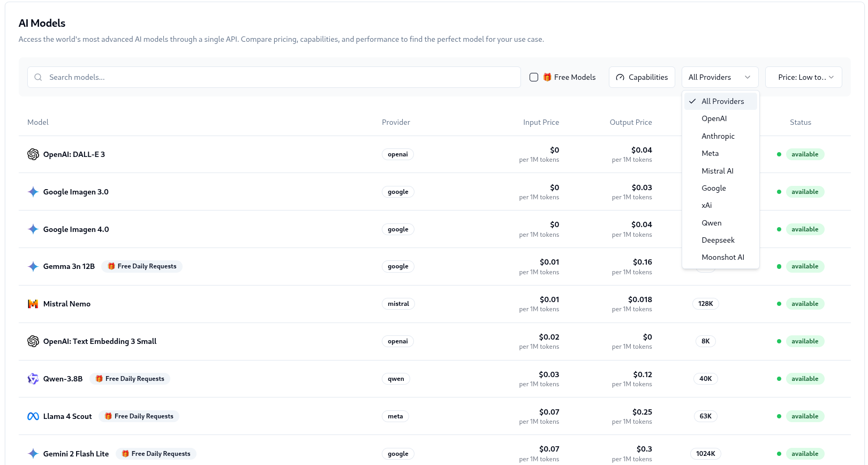Click the $0.25 output price for Llama 4 Scout
The height and width of the screenshot is (465, 868).
pyautogui.click(x=642, y=412)
